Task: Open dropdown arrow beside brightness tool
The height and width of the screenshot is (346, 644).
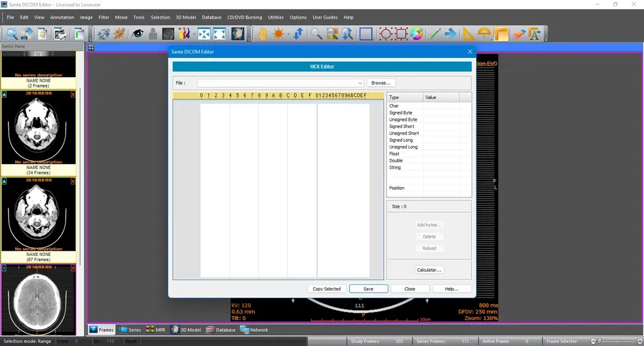Action: pos(288,35)
